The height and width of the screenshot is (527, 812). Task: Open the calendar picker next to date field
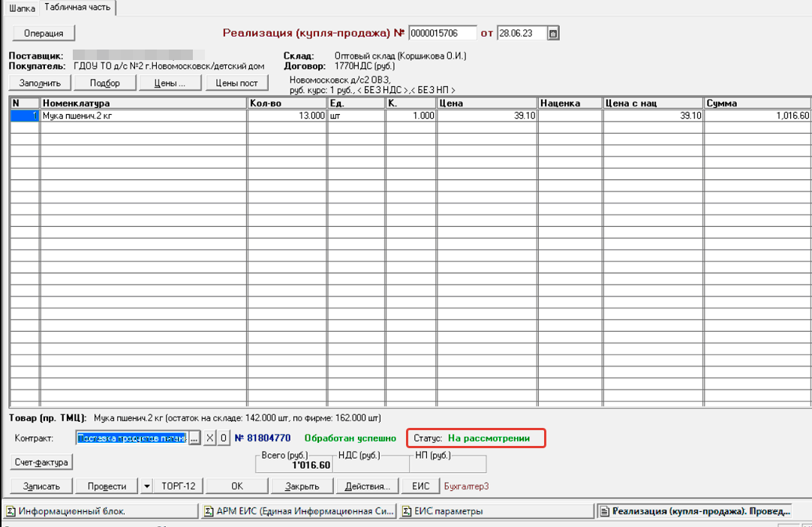click(553, 33)
